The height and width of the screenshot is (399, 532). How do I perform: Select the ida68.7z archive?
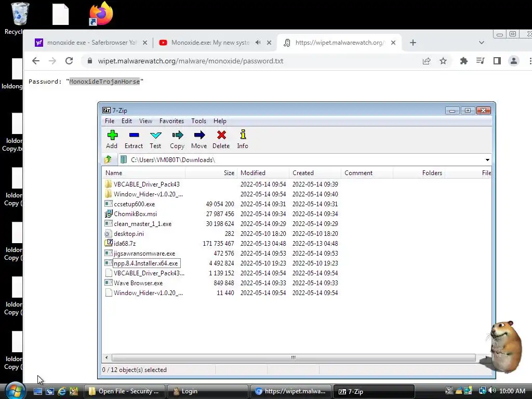click(x=125, y=243)
